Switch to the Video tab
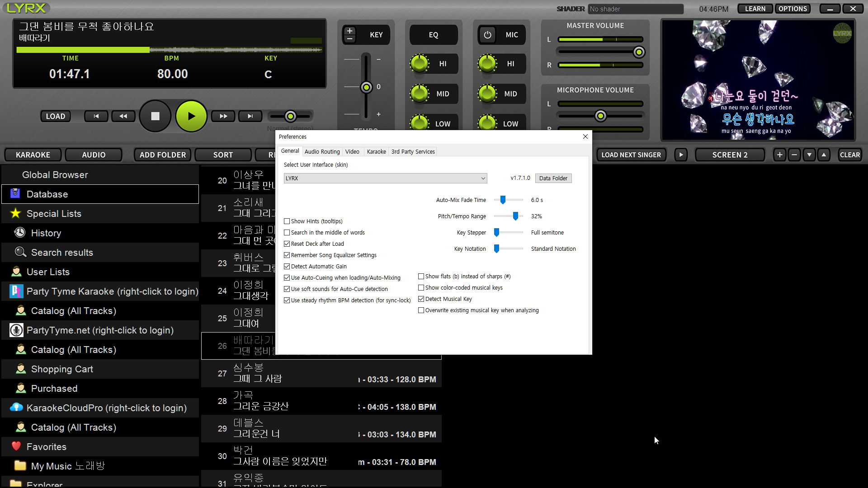The height and width of the screenshot is (488, 868). (x=352, y=152)
